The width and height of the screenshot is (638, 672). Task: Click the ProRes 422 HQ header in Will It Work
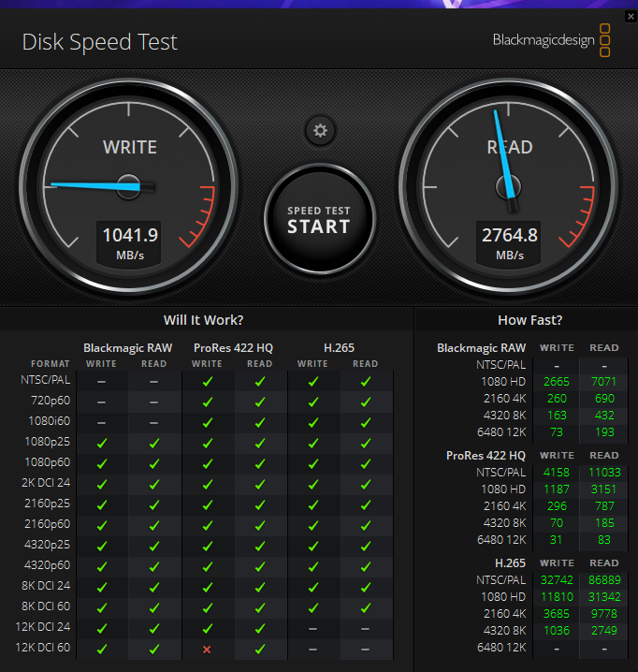click(233, 348)
